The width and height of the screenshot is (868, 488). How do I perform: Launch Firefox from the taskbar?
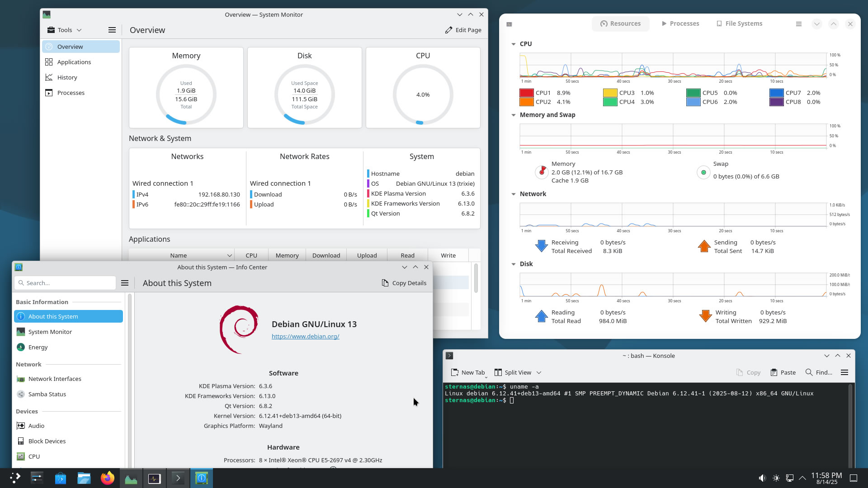[x=107, y=478]
